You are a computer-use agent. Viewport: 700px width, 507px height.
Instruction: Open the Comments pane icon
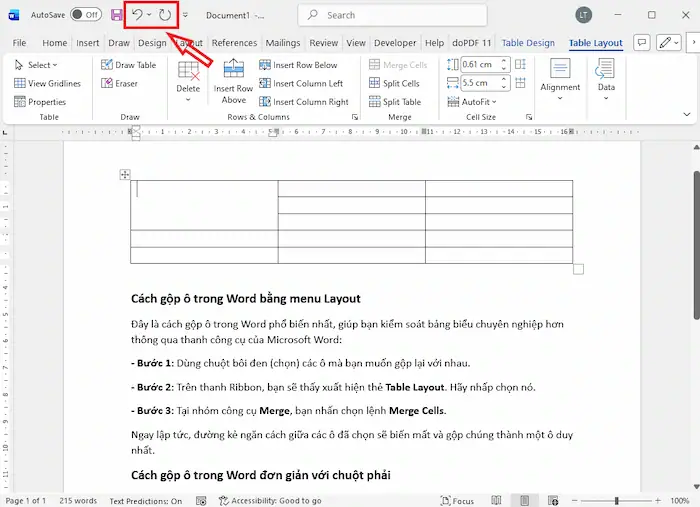click(x=642, y=43)
